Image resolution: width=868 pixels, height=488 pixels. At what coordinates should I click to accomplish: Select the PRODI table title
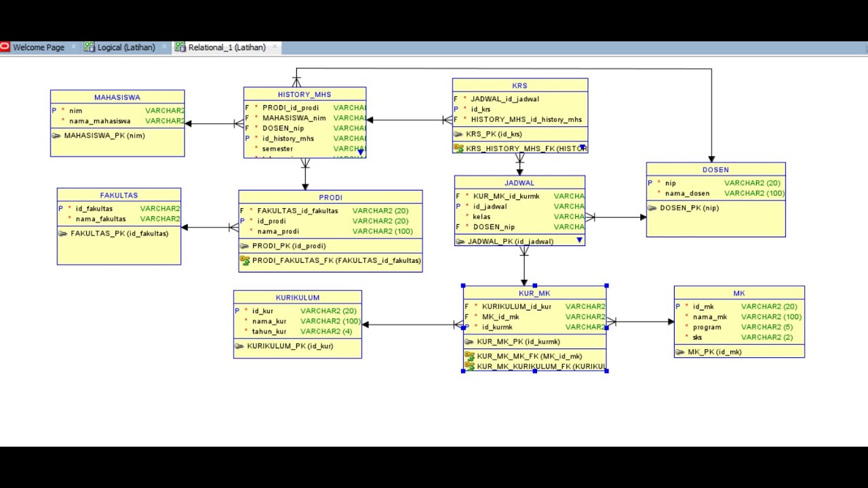point(330,198)
